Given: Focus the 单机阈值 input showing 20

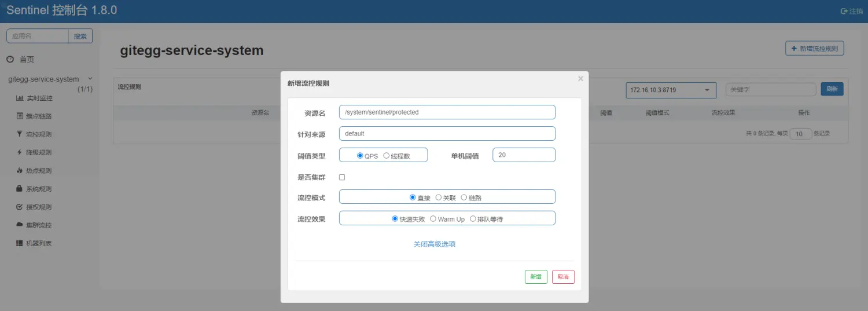Looking at the screenshot, I should (x=524, y=155).
